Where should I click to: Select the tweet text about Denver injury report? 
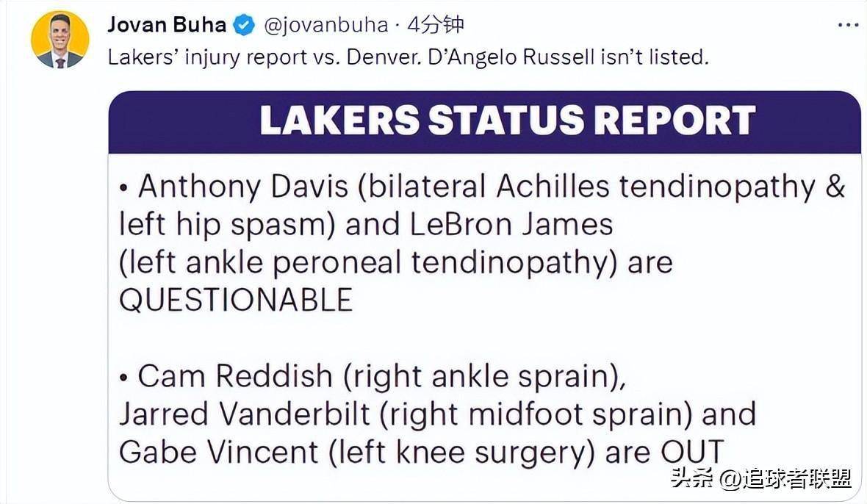[408, 57]
